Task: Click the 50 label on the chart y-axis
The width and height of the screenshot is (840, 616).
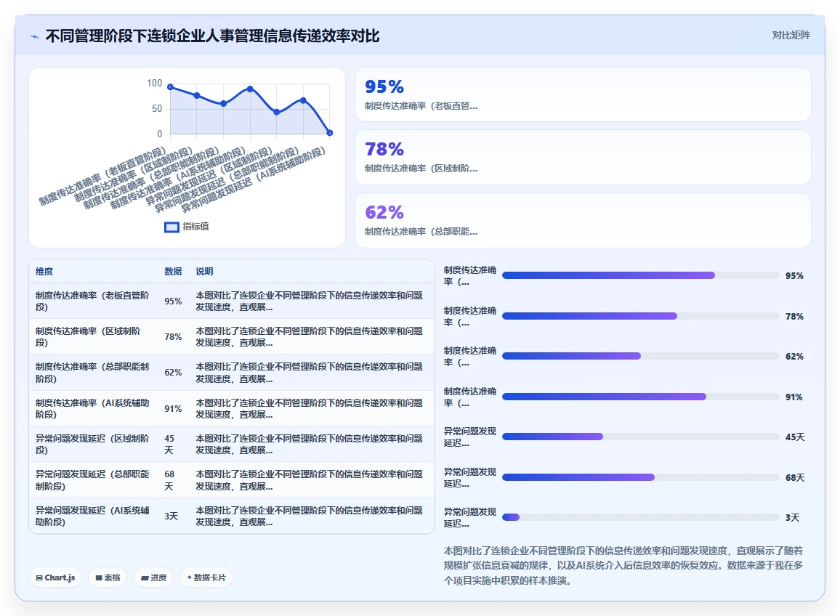Action: point(156,109)
